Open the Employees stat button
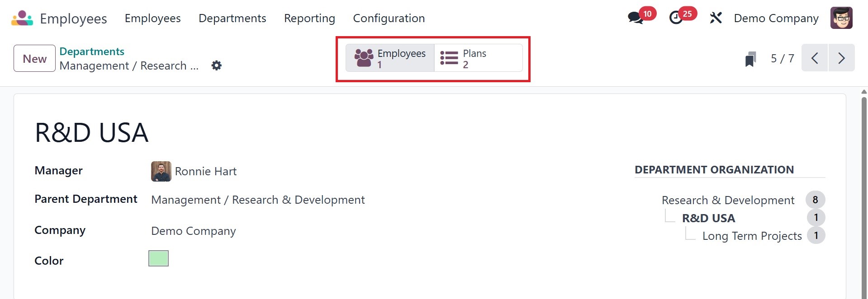The height and width of the screenshot is (299, 868). (x=390, y=58)
